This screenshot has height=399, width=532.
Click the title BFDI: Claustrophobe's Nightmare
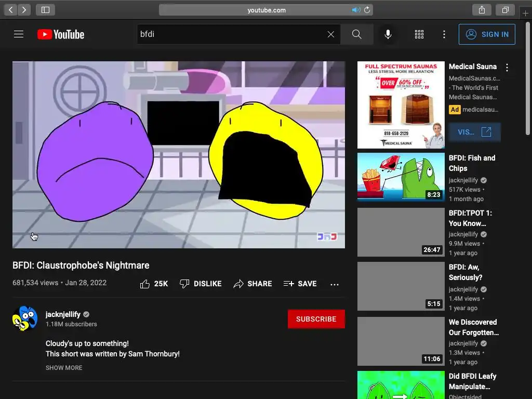[81, 265]
